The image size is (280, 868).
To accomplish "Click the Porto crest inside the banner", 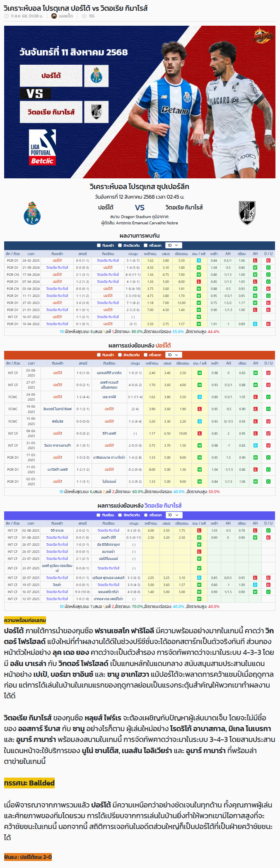I will 96,75.
